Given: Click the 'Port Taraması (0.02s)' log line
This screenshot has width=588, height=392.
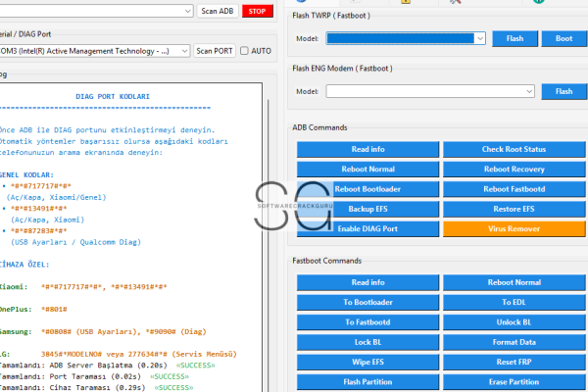Looking at the screenshot, I should pos(95,376).
